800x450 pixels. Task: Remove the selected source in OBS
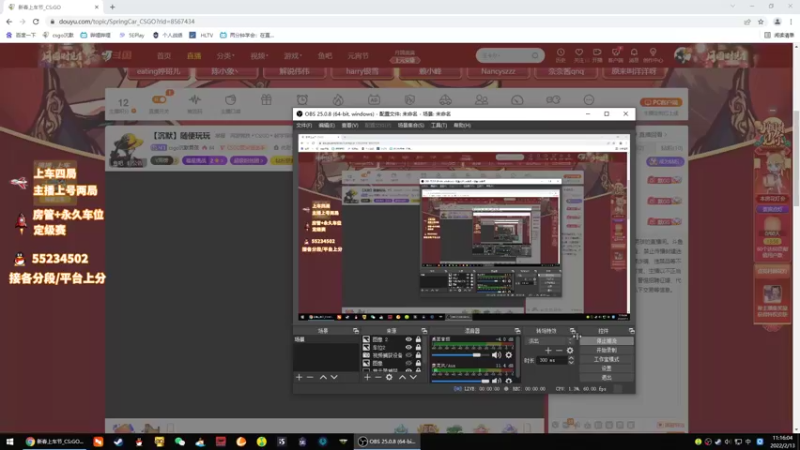pos(378,377)
